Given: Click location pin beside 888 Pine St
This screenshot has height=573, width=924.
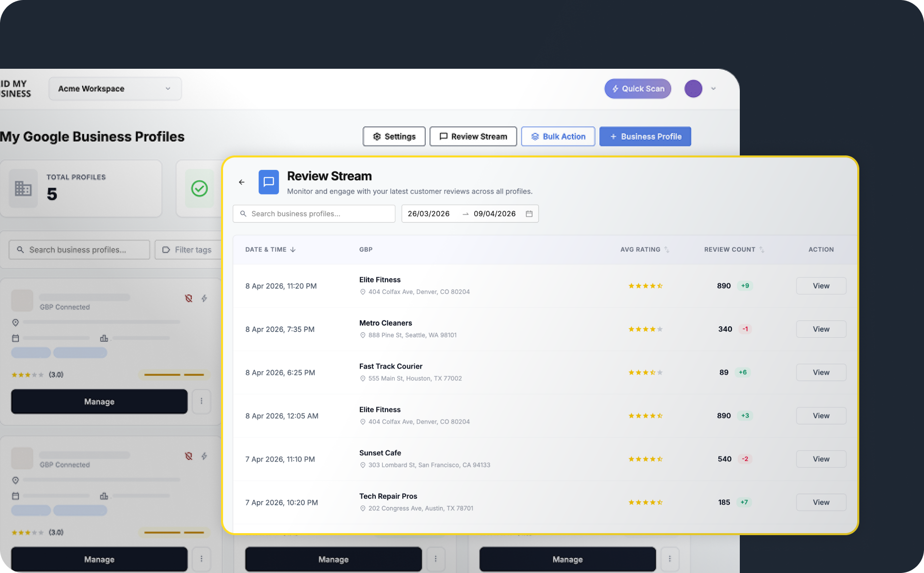Looking at the screenshot, I should (363, 335).
